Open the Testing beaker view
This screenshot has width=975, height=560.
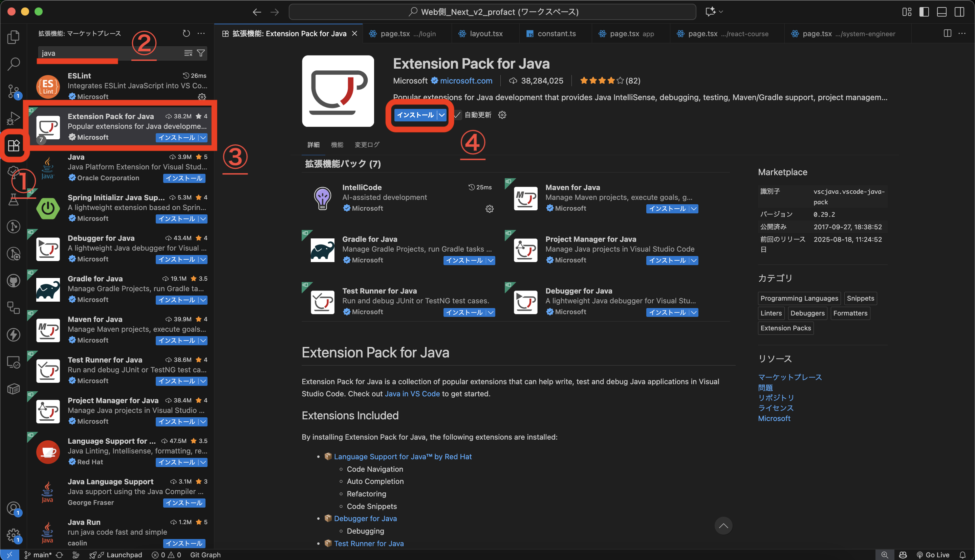tap(14, 200)
